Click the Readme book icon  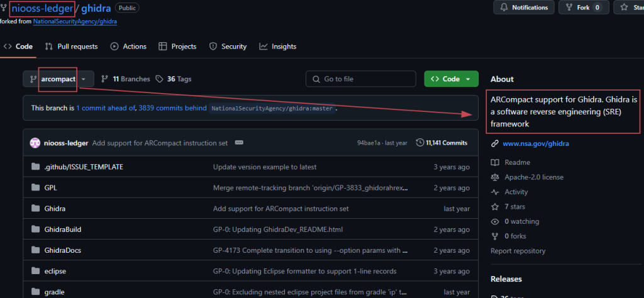(495, 162)
